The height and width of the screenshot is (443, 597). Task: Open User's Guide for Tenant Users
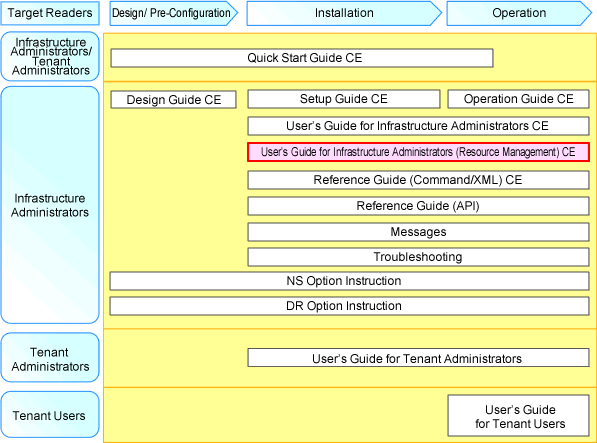[x=519, y=416]
